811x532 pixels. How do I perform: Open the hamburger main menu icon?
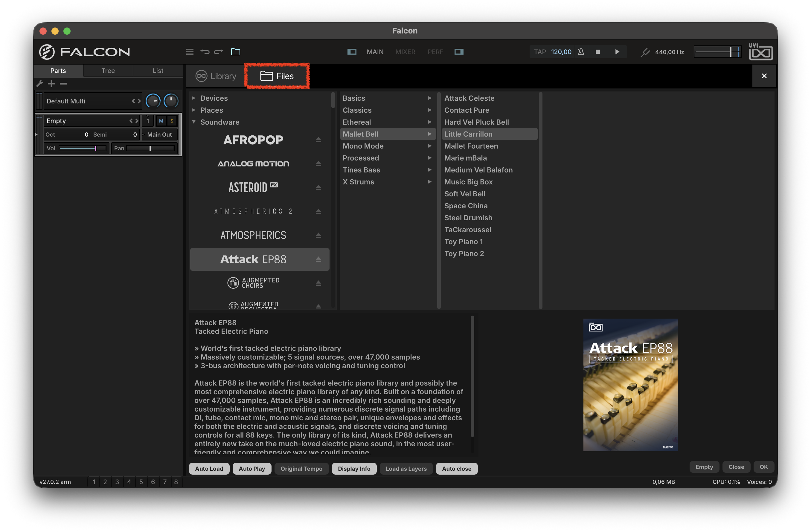tap(190, 52)
